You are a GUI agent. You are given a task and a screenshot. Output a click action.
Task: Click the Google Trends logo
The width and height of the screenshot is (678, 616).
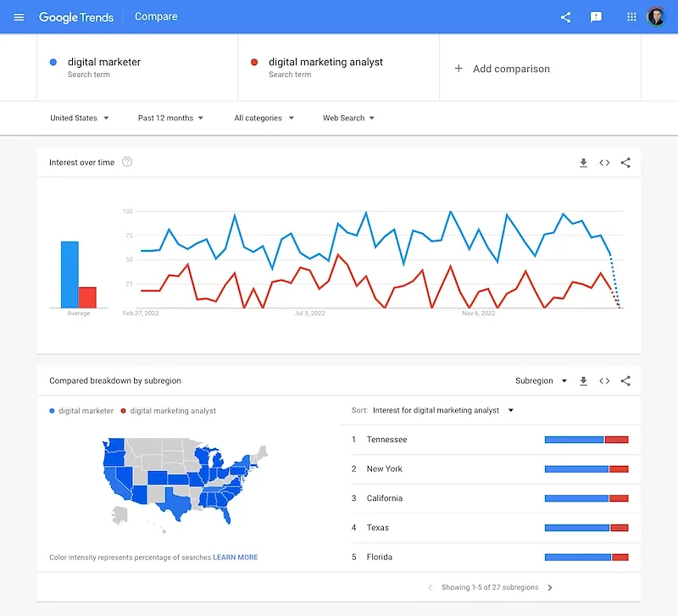[x=76, y=17]
